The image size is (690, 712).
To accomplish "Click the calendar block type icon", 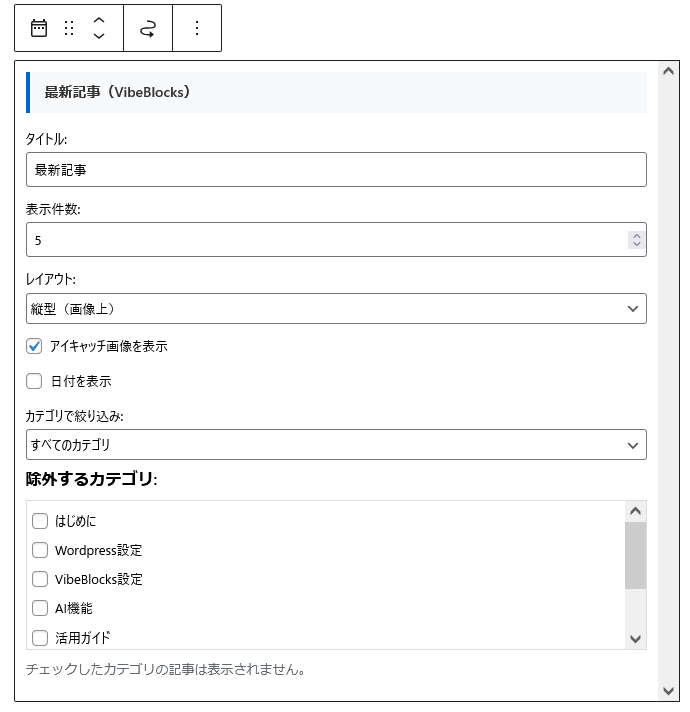I will (39, 28).
